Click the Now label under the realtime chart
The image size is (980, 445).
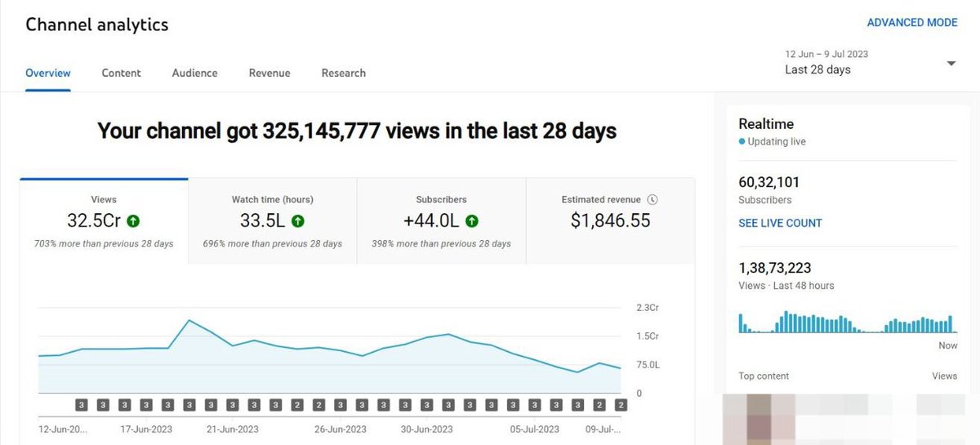tap(948, 345)
